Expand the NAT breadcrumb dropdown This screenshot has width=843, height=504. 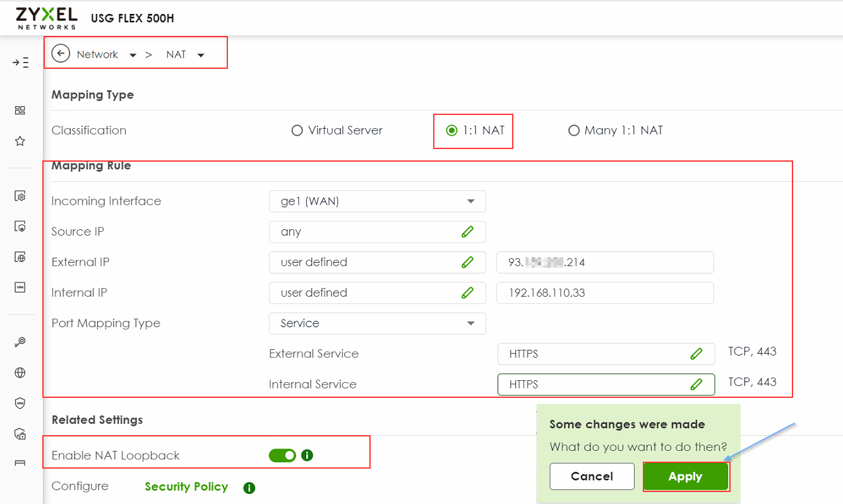[201, 55]
